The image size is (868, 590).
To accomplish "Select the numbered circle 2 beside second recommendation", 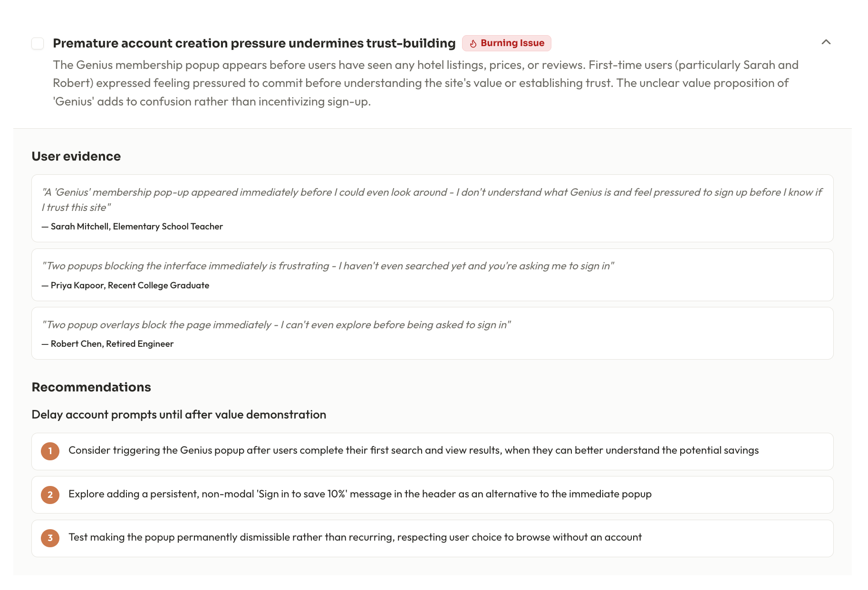I will (x=50, y=495).
